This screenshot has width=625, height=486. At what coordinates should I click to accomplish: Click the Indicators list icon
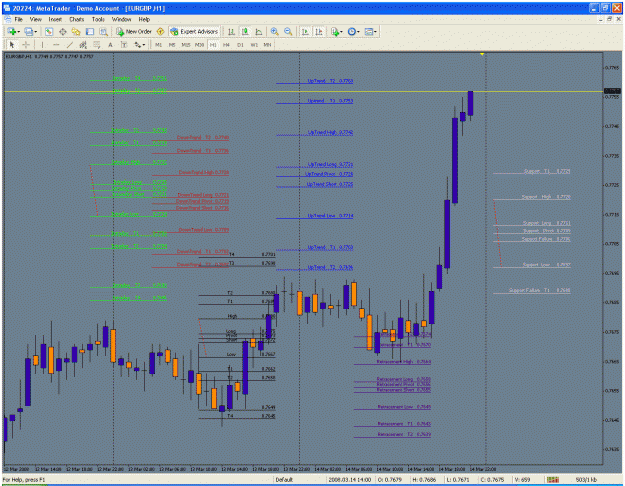tap(335, 31)
